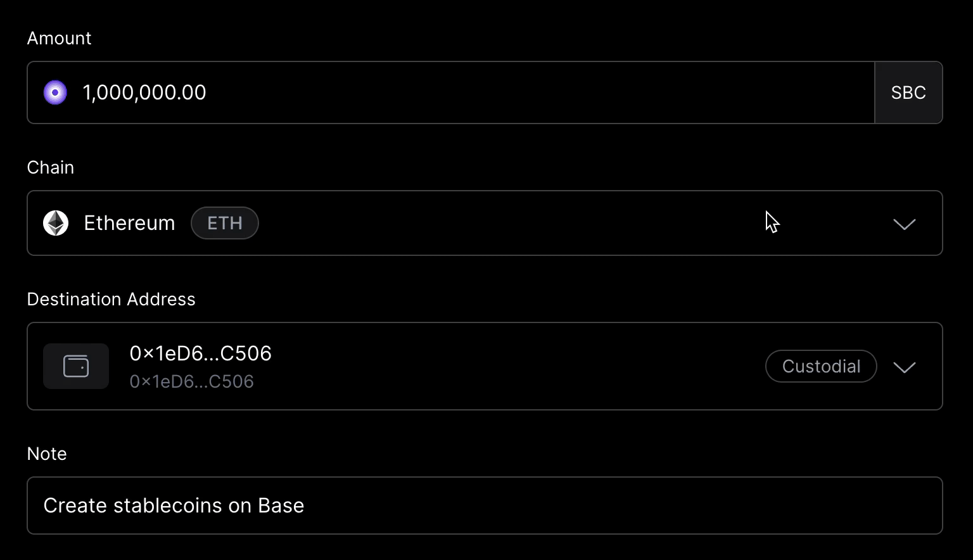The width and height of the screenshot is (973, 560).
Task: Click the Chain field label
Action: click(x=51, y=167)
